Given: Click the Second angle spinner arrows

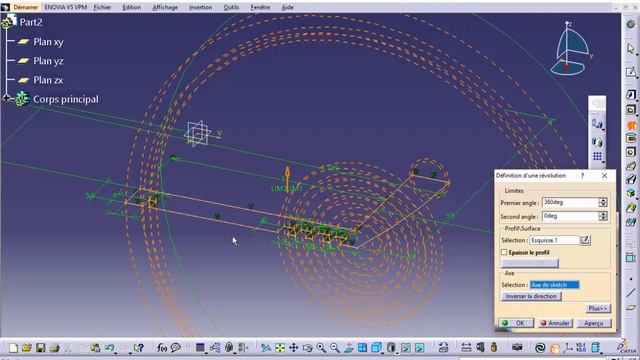Looking at the screenshot, I should (x=603, y=216).
